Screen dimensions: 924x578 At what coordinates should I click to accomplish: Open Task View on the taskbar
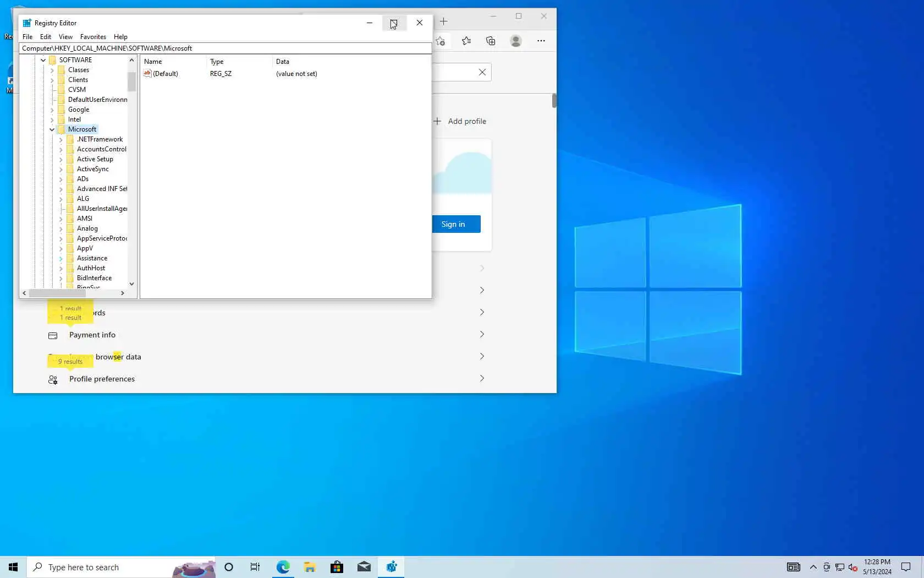255,567
